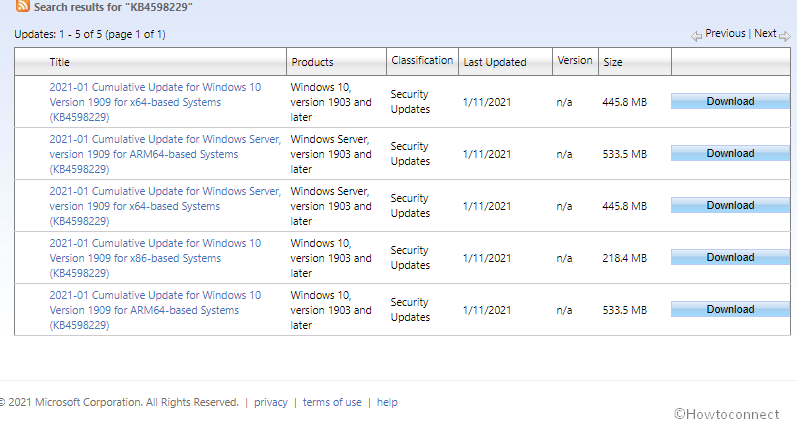Image resolution: width=797 pixels, height=441 pixels.
Task: Open the terms of use link
Action: pos(332,402)
